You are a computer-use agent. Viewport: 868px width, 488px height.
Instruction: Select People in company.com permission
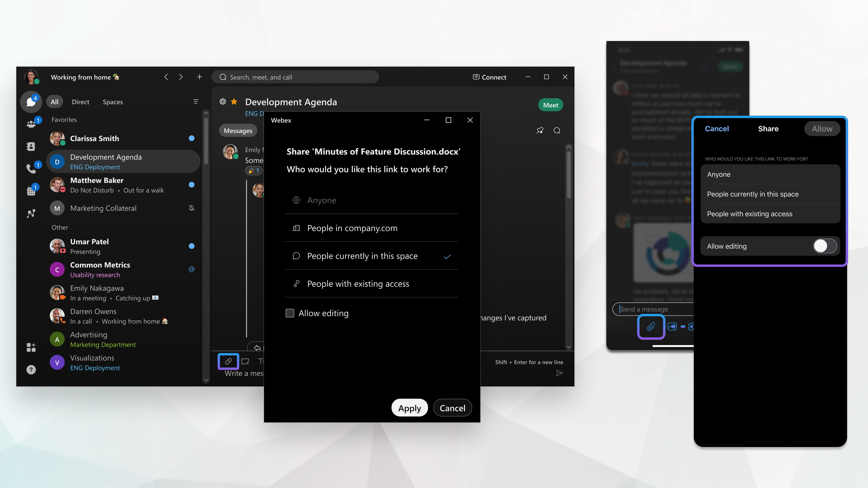point(352,228)
